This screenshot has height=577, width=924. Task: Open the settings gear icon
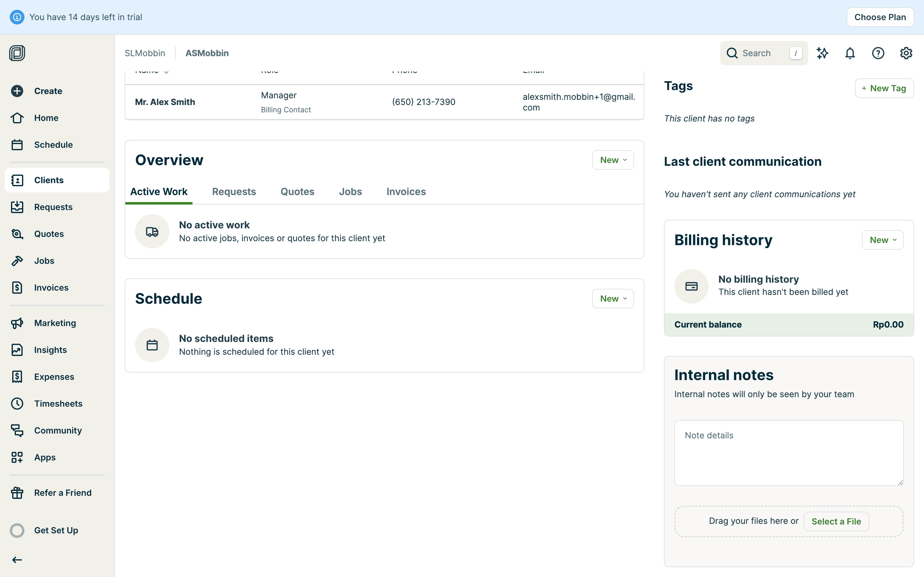pyautogui.click(x=906, y=53)
